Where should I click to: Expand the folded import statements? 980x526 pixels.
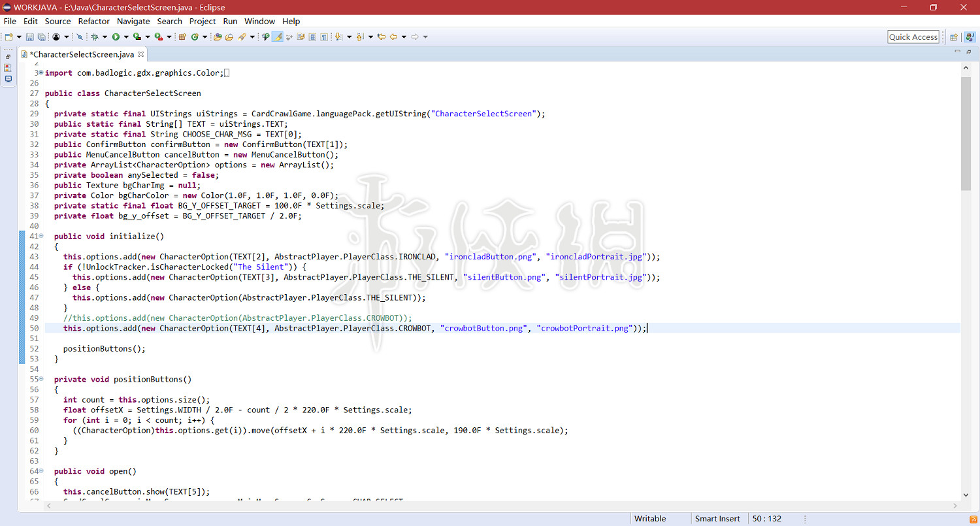(41, 73)
